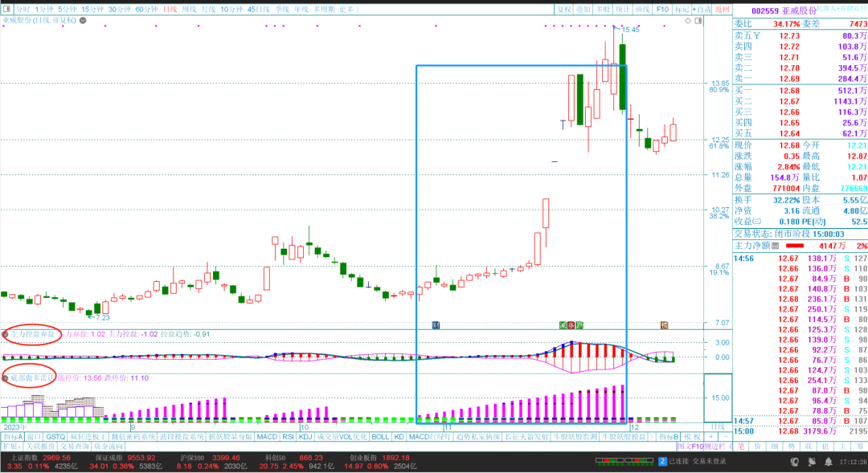This screenshot has height=473, width=868.
Task: Open the F10 company info button
Action: [662, 9]
